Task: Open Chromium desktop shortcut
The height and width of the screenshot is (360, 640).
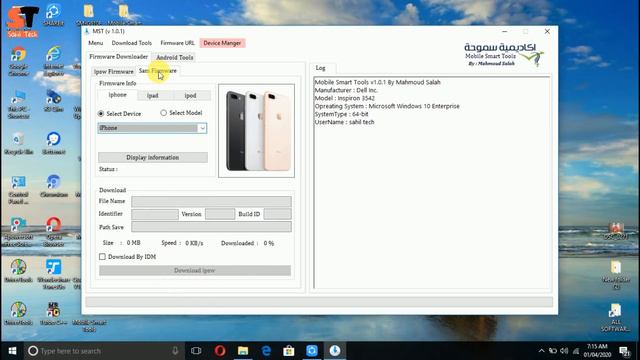Action: tap(53, 186)
